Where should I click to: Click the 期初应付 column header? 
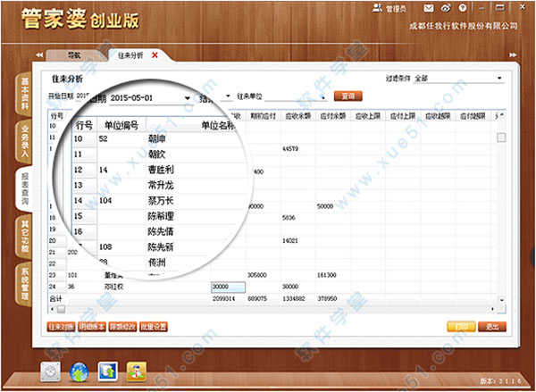coord(263,116)
